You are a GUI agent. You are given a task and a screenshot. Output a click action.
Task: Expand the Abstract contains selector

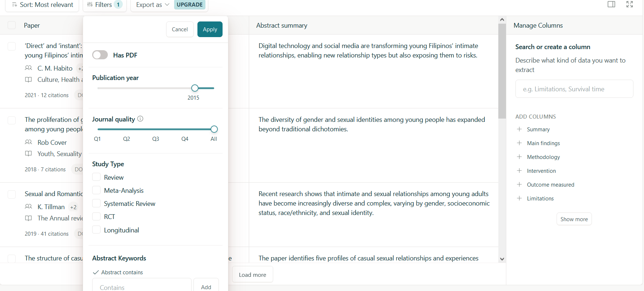pos(118,272)
